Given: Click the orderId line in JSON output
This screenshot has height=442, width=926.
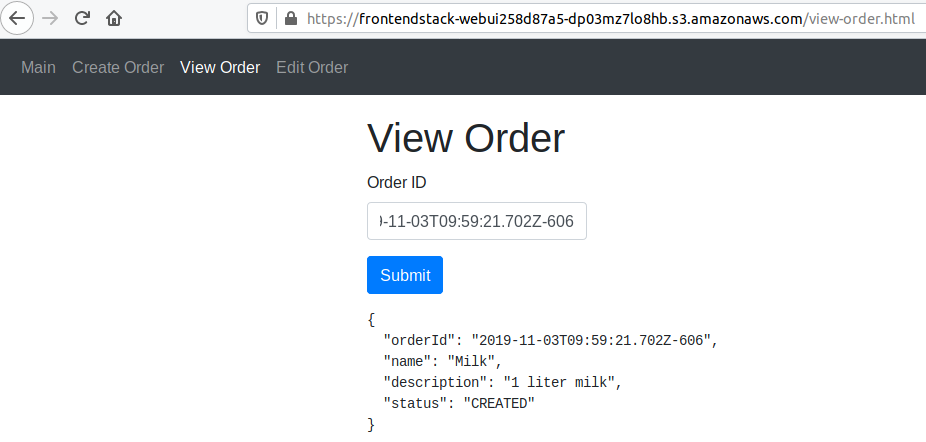Looking at the screenshot, I should point(550,340).
